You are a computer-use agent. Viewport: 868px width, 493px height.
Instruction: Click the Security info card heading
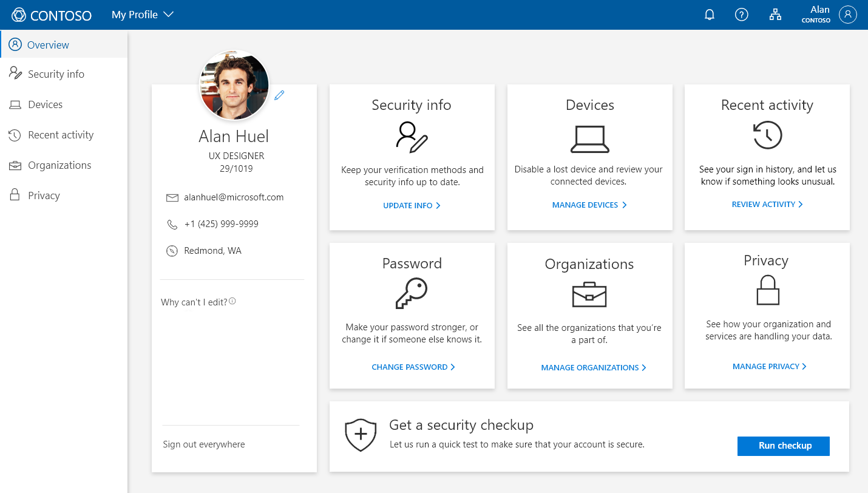click(412, 105)
